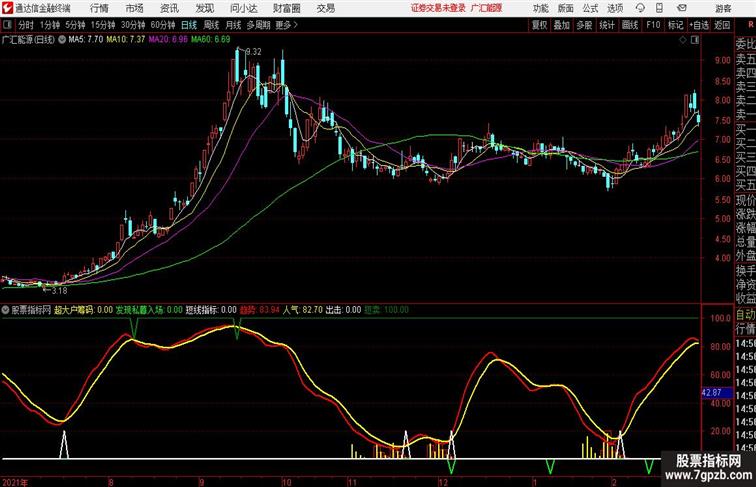This screenshot has width=756, height=487.
Task: Open the headset customer service icon
Action: tap(640, 8)
